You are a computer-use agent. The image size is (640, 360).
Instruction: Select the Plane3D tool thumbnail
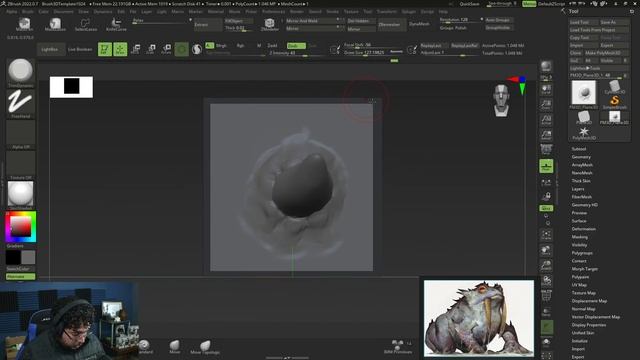coord(584,118)
